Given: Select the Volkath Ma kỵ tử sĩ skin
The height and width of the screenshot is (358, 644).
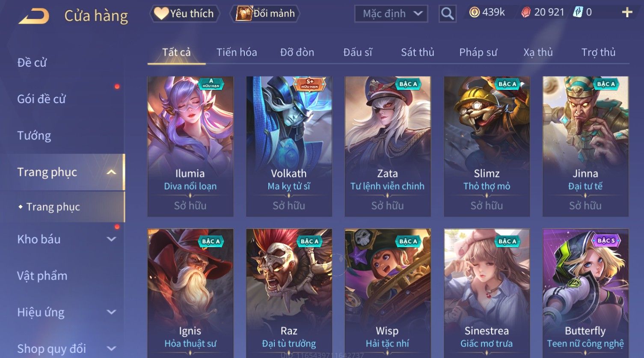Looking at the screenshot, I should click(x=289, y=146).
